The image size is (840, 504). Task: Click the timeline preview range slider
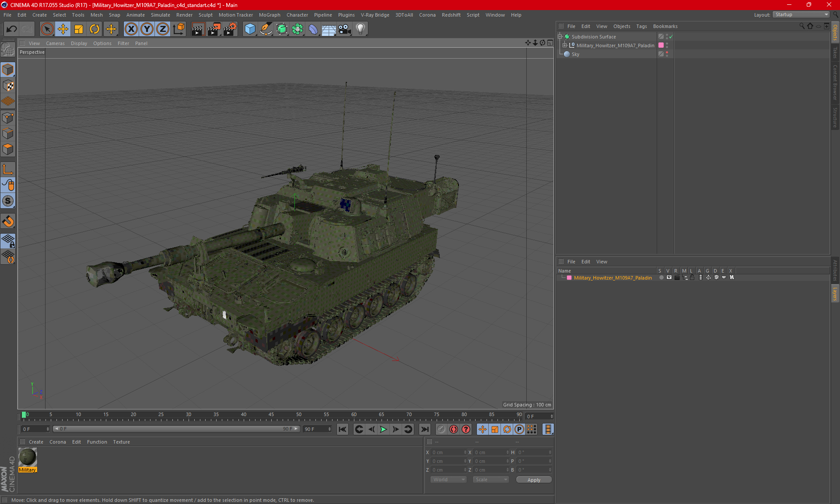pyautogui.click(x=176, y=429)
